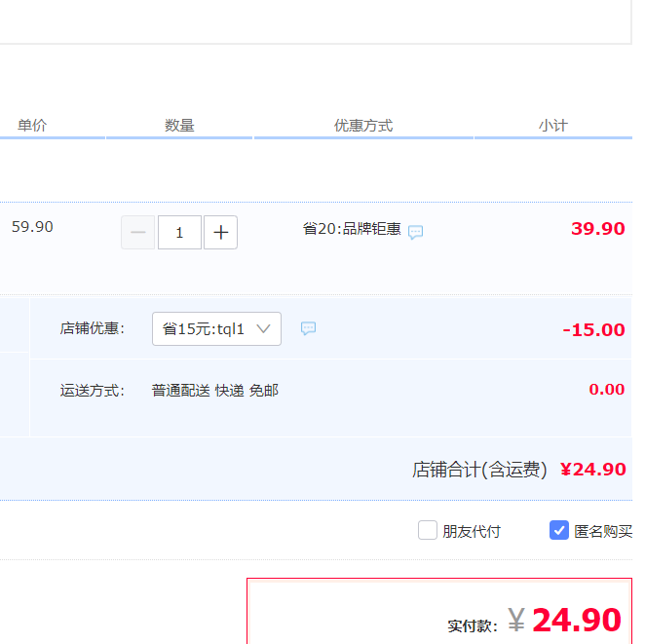Viewport: 645px width, 644px height.
Task: Click the 数量 column header
Action: point(179,126)
